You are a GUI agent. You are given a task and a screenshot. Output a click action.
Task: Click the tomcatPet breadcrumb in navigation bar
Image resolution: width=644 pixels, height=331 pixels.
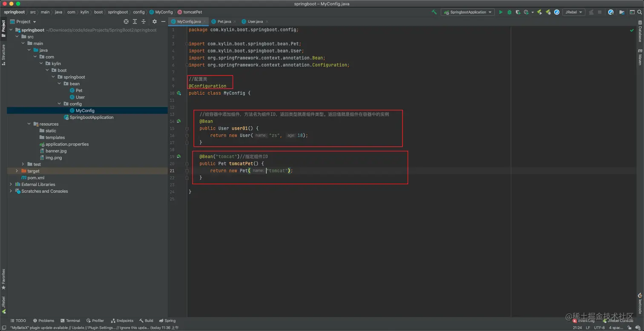[190, 12]
